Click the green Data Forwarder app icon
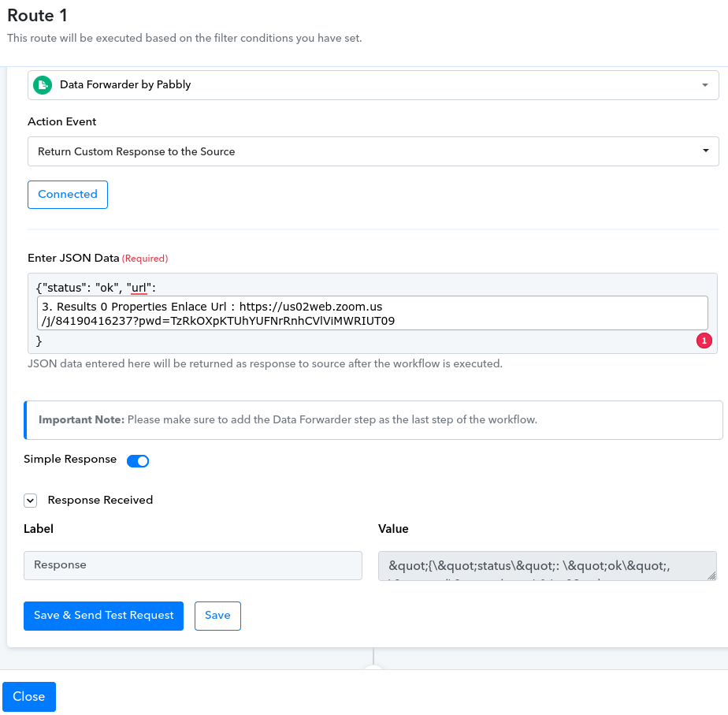Screen dimensions: 728x715 click(x=43, y=85)
